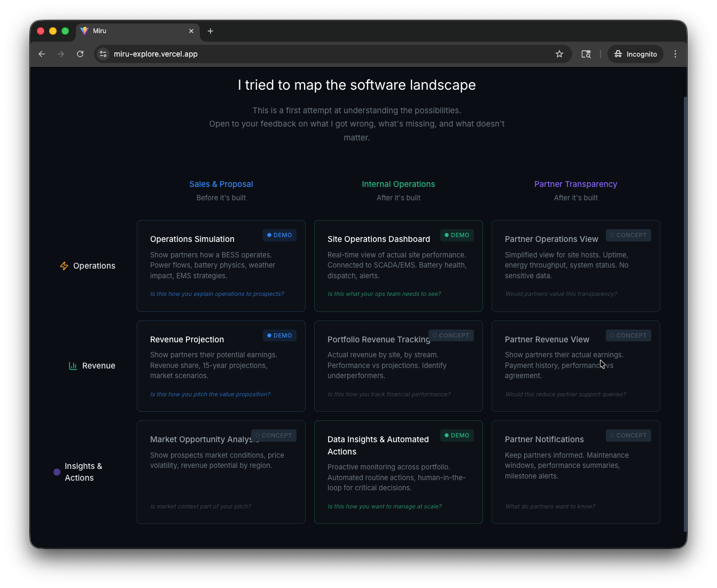This screenshot has height=588, width=717.
Task: Open the tab search icon in toolbar
Action: click(586, 54)
